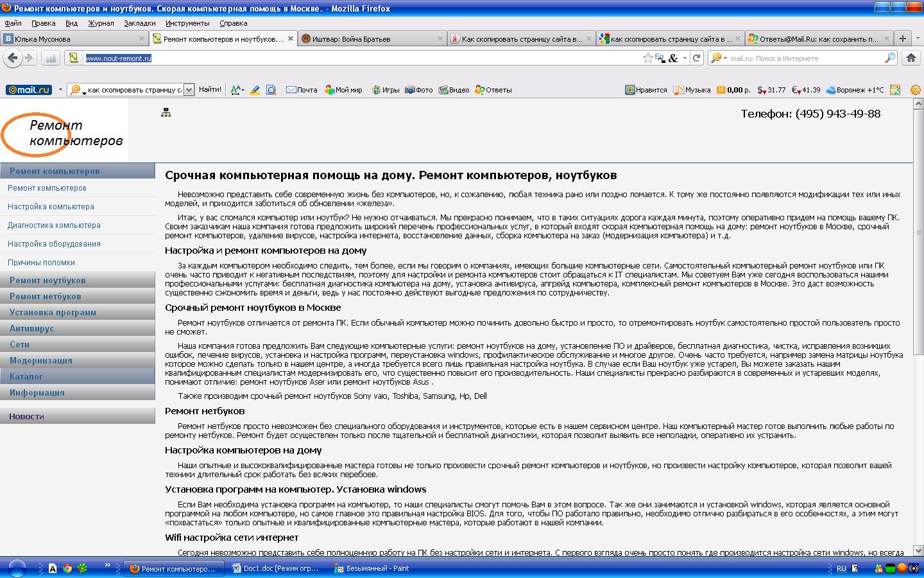Open Почта from the Mail.ru toolbar
The height and width of the screenshot is (578, 924).
tap(302, 90)
